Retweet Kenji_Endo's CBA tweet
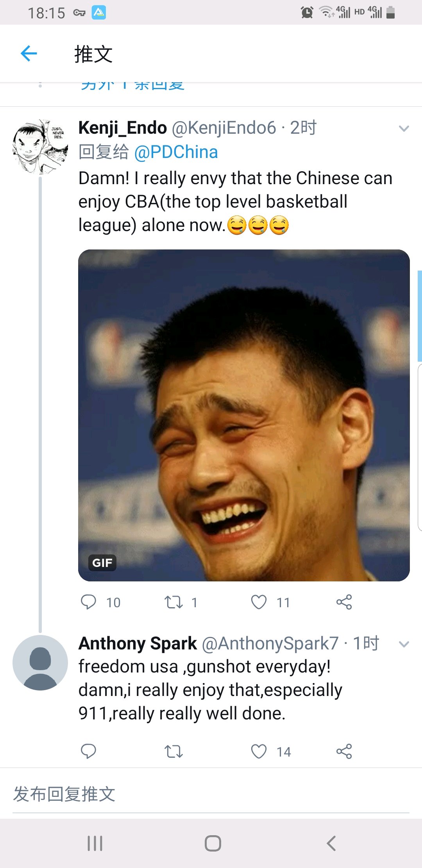The width and height of the screenshot is (422, 868). pyautogui.click(x=173, y=602)
